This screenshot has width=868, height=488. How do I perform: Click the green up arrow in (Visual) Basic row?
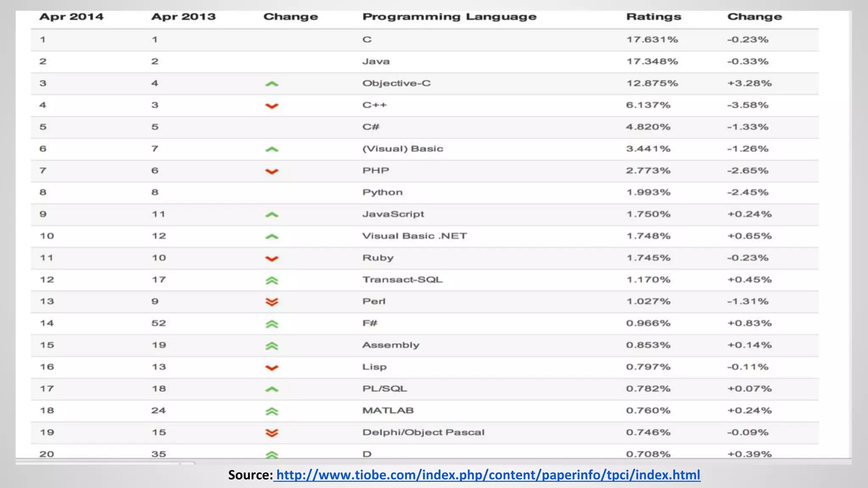(x=272, y=150)
